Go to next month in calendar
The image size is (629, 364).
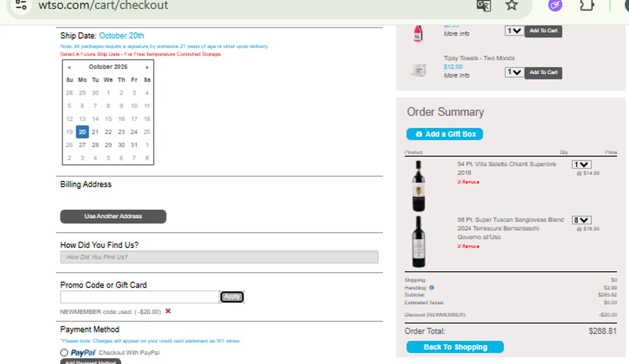pyautogui.click(x=147, y=67)
